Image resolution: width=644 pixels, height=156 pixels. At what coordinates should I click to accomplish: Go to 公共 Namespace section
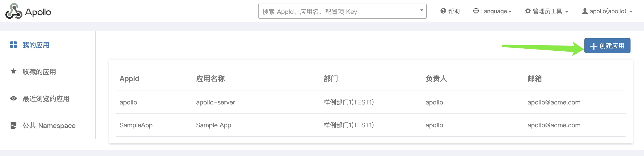[49, 125]
